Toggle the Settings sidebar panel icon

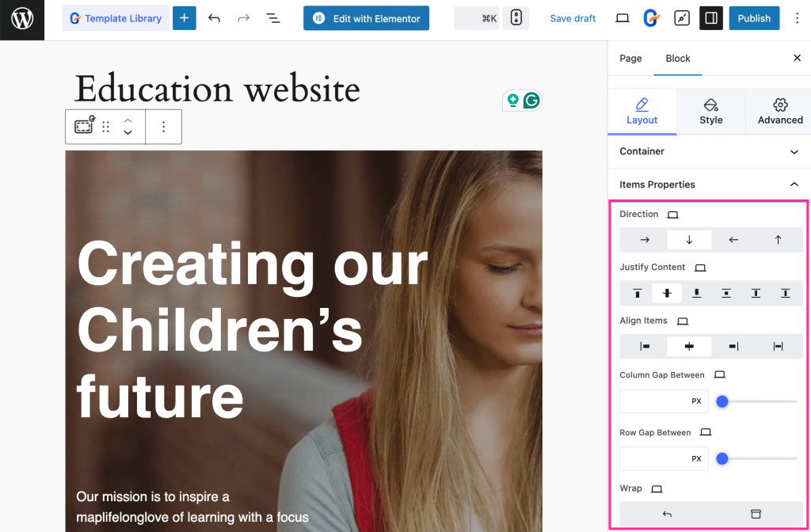[710, 17]
